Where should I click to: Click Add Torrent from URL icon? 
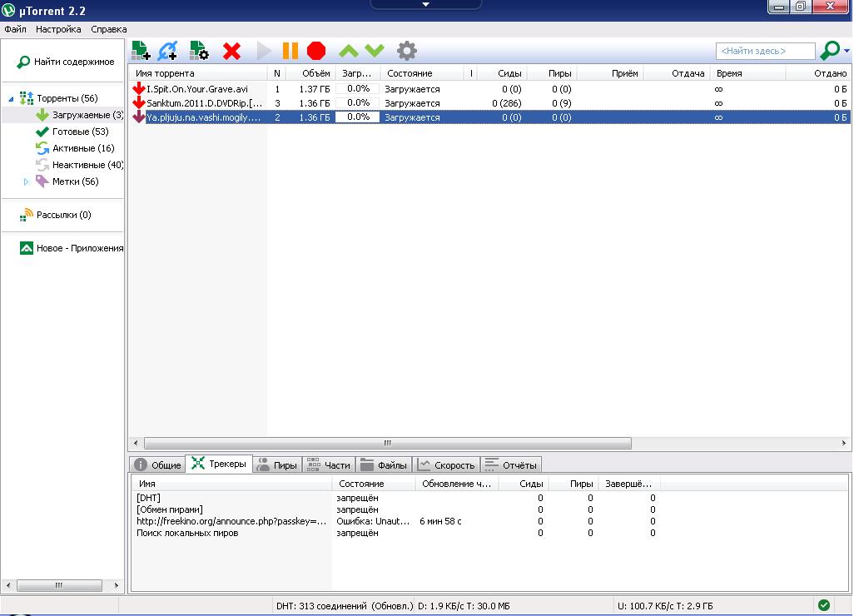point(168,51)
